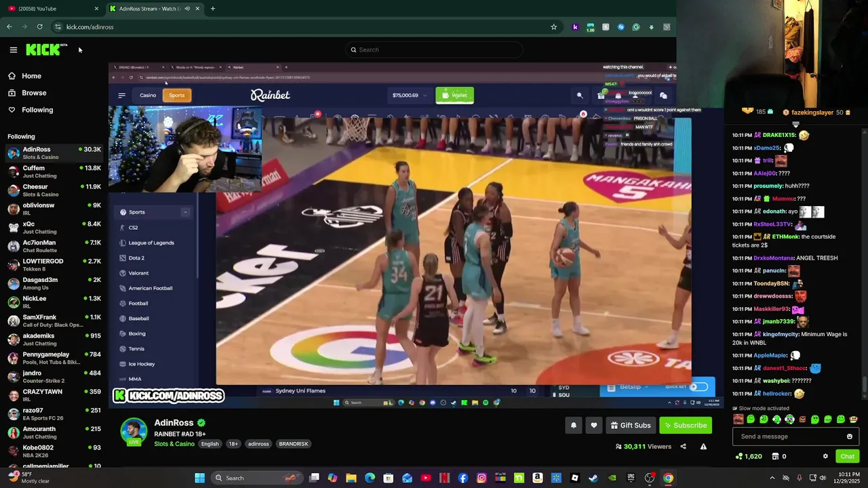Open Cheesur channel in following list
The image size is (868, 488).
click(54, 190)
